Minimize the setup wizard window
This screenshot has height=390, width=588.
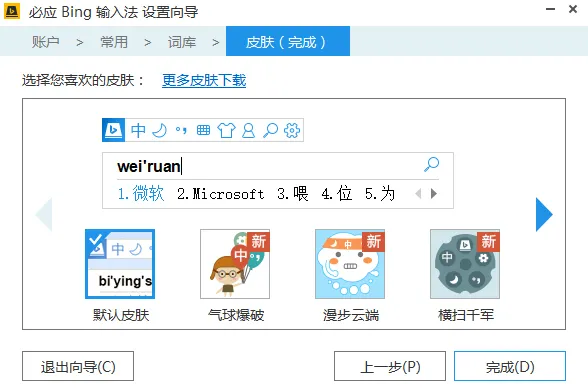coord(550,9)
